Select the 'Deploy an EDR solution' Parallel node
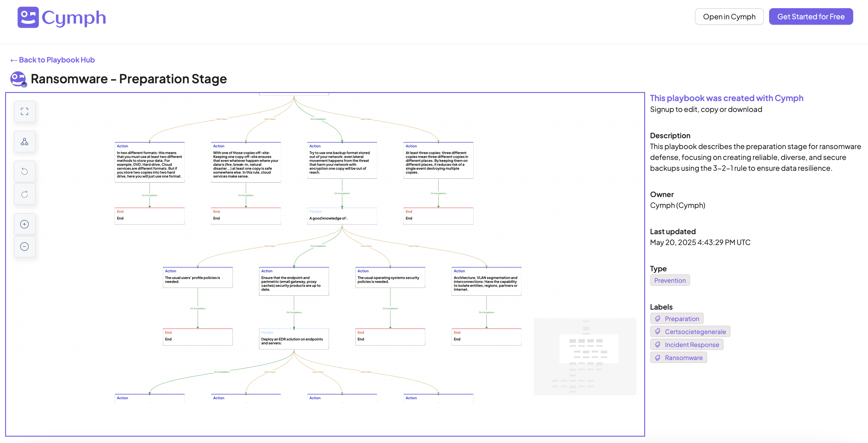Screen dimensions: 868x443 [x=294, y=339]
